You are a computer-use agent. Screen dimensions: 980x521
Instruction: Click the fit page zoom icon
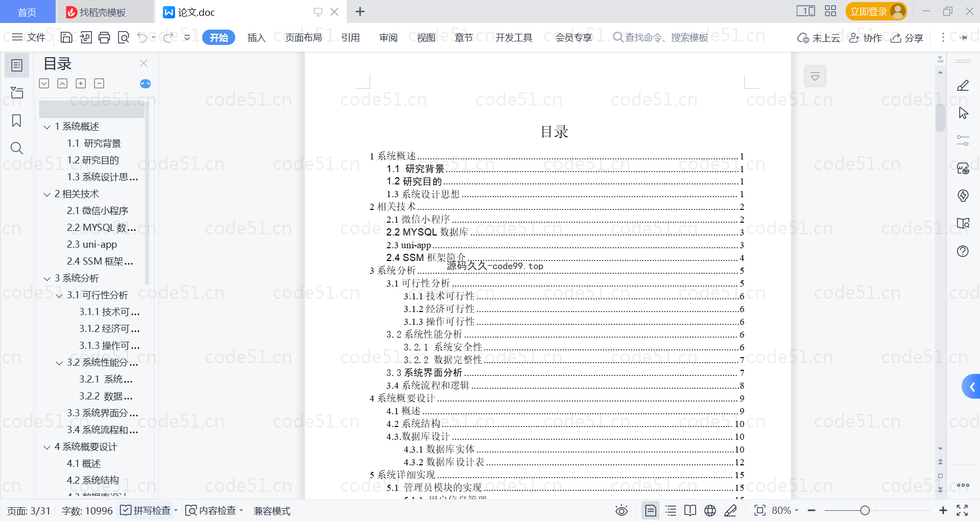(760, 510)
